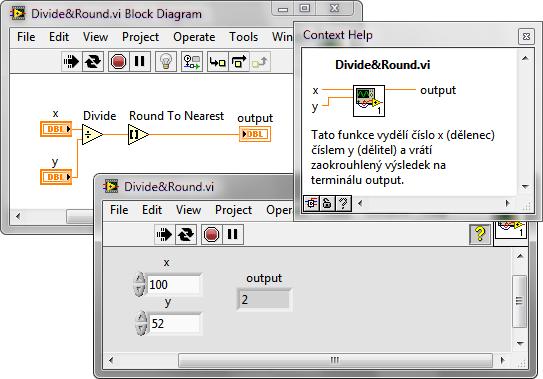
Task: Click Step Over button in Block Diagram
Action: click(239, 62)
